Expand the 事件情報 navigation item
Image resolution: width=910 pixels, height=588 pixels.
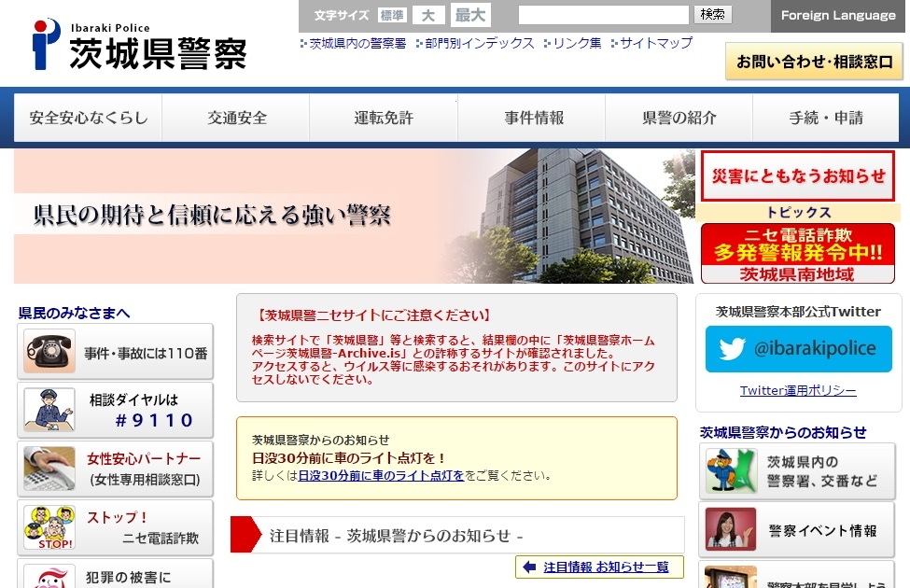pos(534,118)
